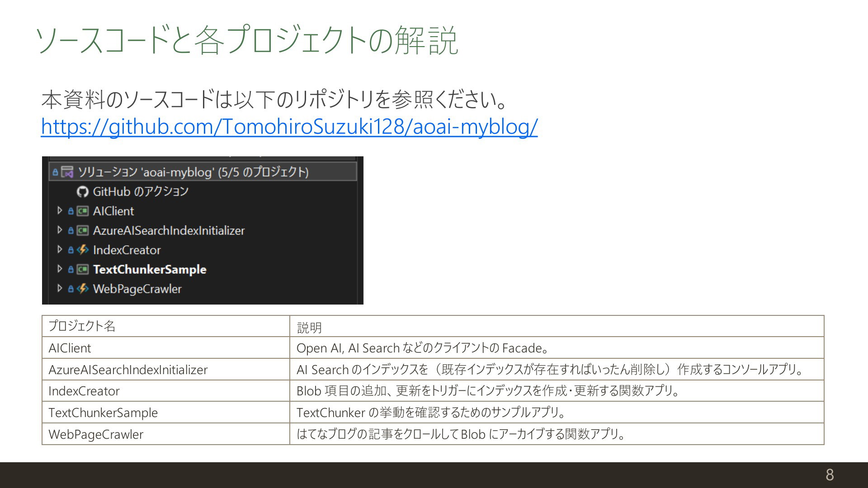
Task: Click the solution icon beside 'aoai-myblog'
Action: [67, 172]
